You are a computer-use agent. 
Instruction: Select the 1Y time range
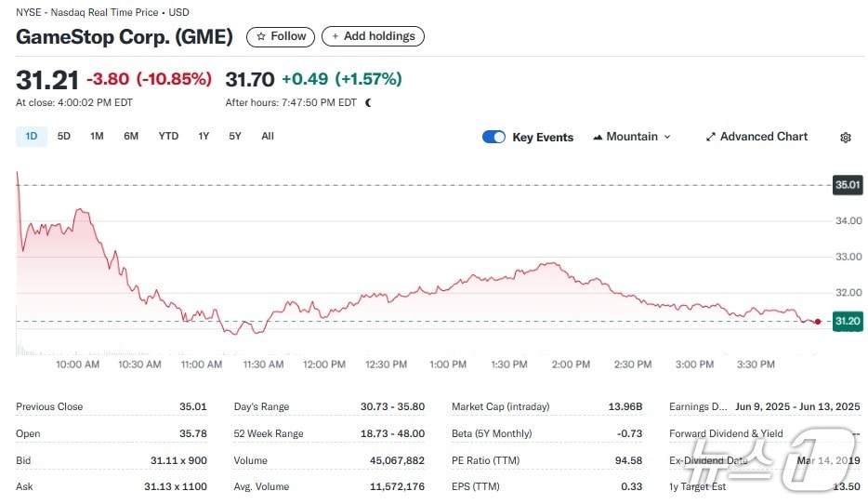tap(204, 137)
